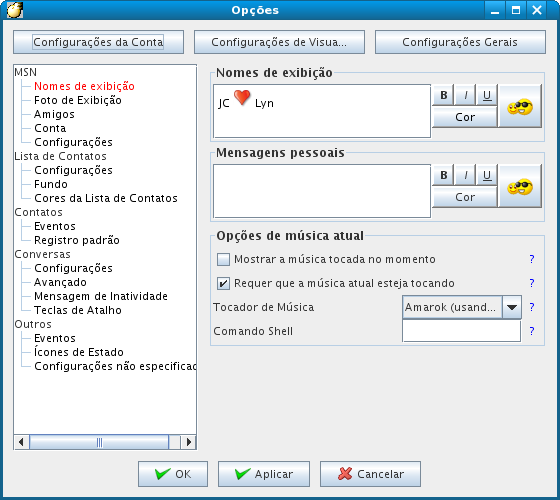Click the Lista de Contatos heading
The image size is (560, 500).
click(x=60, y=156)
